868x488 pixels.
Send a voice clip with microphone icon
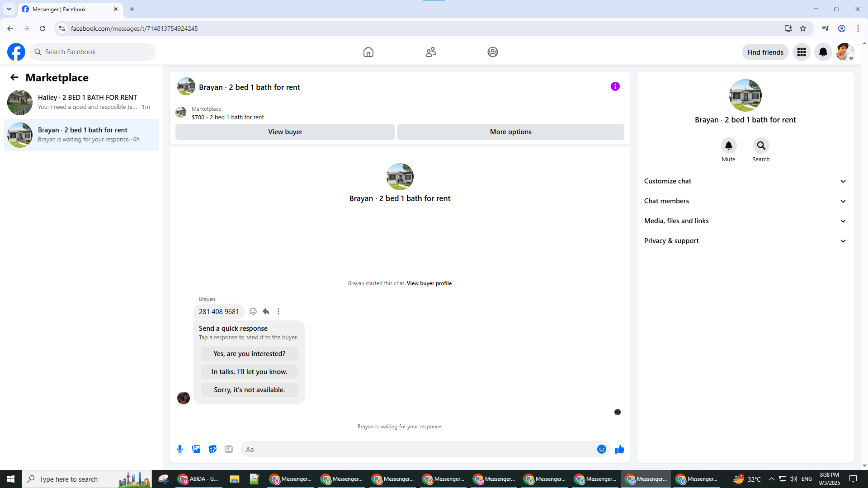coord(180,449)
